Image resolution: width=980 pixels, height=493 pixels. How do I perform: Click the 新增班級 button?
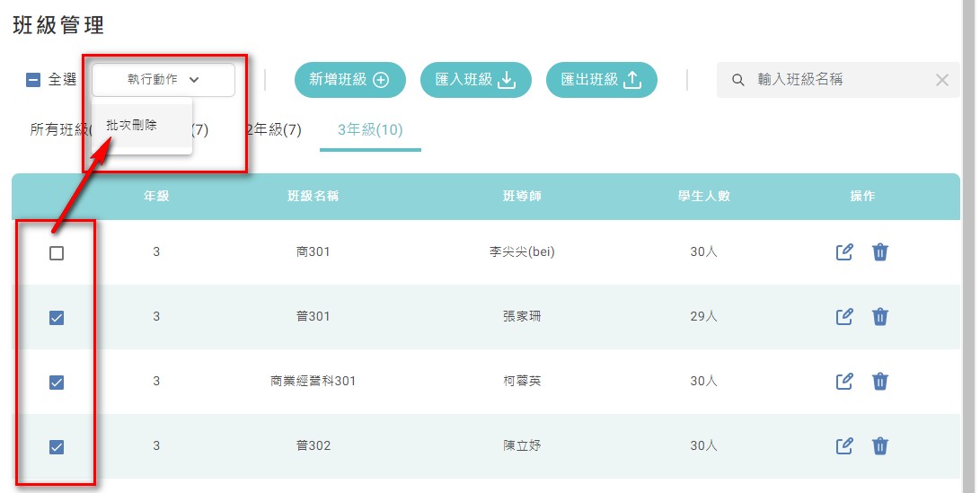350,80
